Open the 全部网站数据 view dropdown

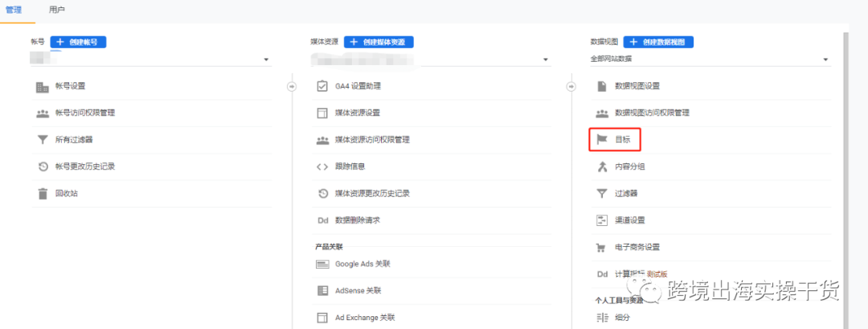710,60
